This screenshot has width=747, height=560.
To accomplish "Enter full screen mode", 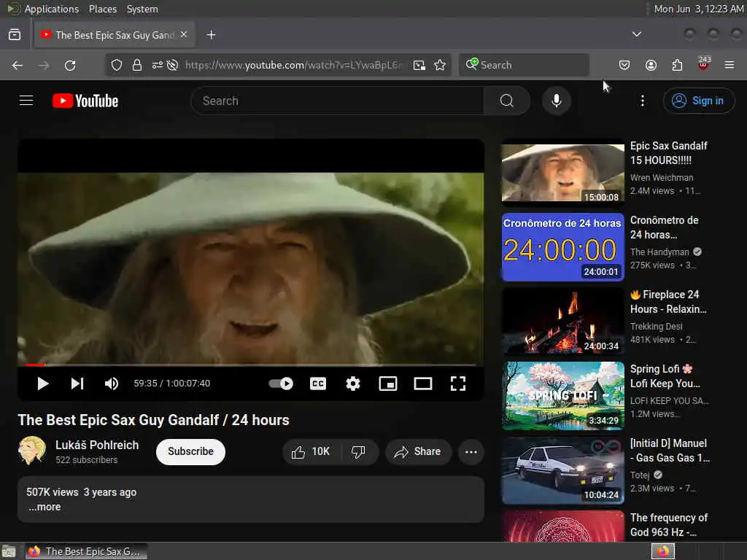I will (458, 384).
